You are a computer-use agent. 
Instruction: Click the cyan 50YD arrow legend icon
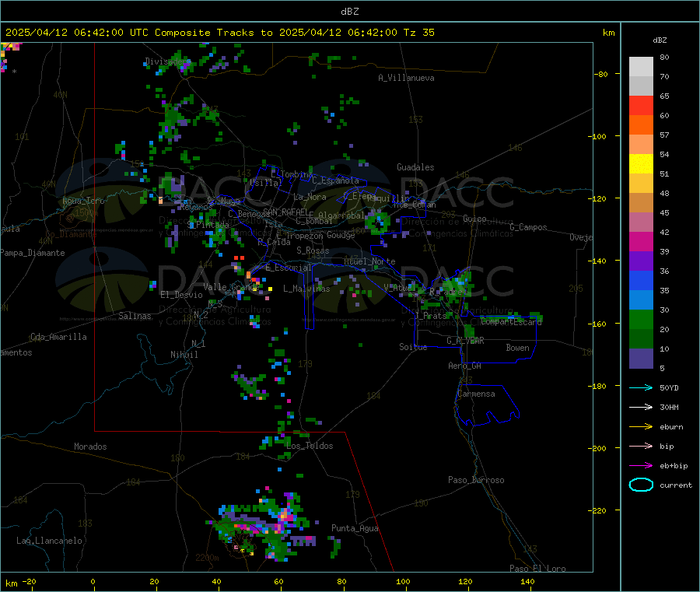point(641,387)
